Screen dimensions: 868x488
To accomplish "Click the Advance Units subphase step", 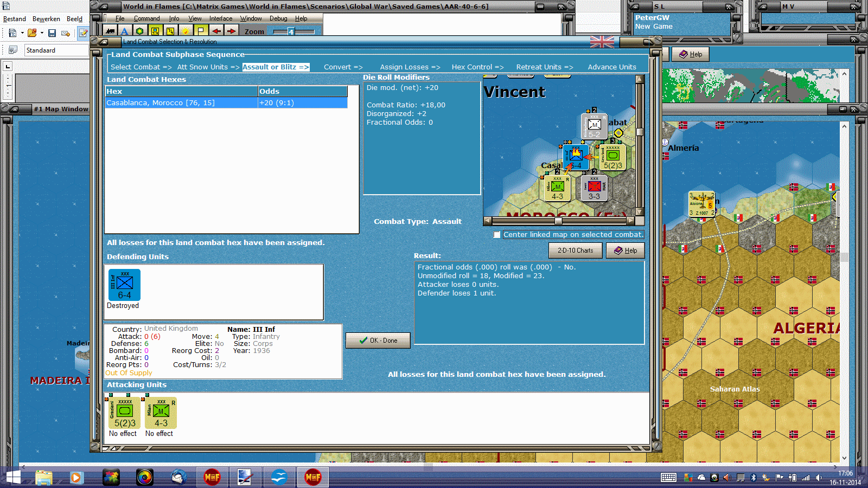I will click(612, 67).
